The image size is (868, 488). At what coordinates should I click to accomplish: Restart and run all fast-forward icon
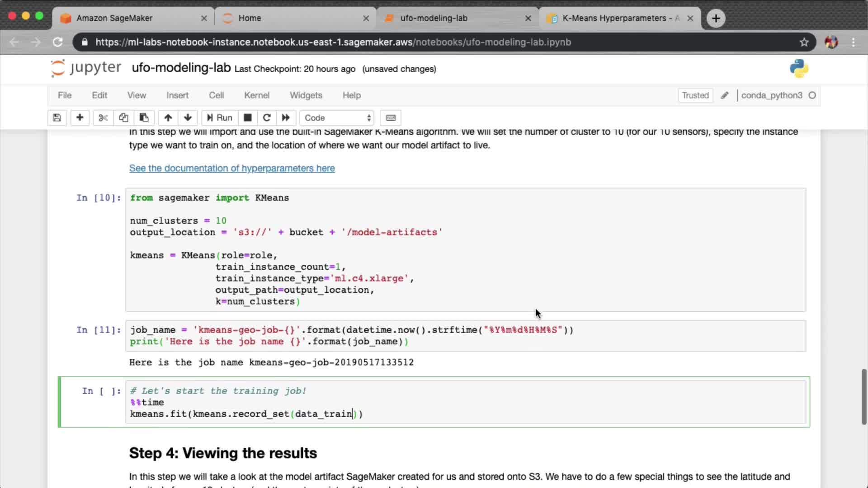286,118
